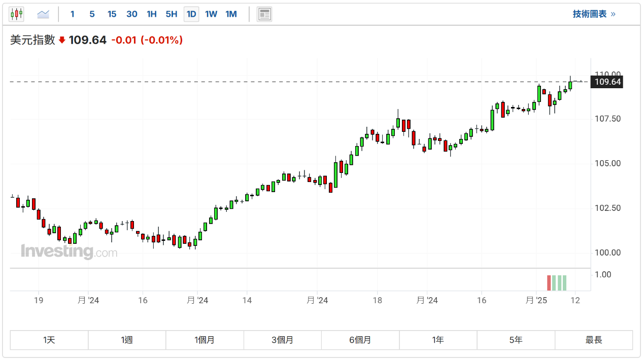Show the 最長 maximum time range
Image resolution: width=644 pixels, height=361 pixels.
(594, 340)
